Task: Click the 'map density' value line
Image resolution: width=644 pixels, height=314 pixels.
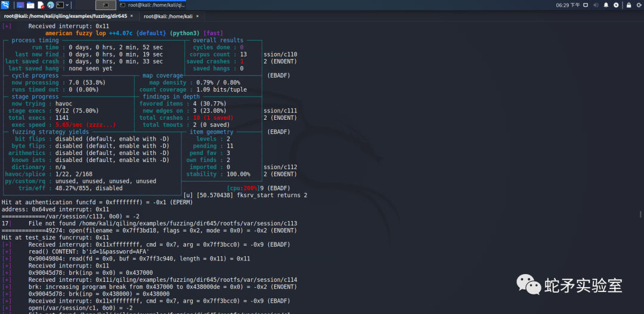Action: [x=194, y=82]
